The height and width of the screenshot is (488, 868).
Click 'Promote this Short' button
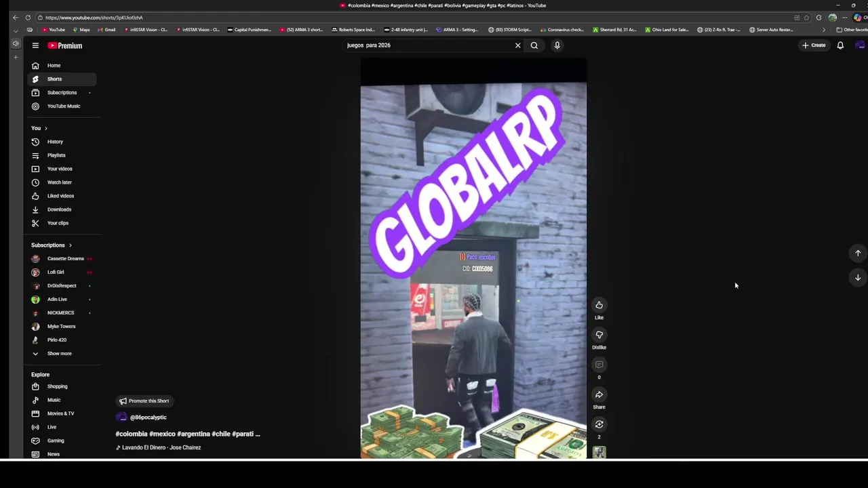point(144,401)
